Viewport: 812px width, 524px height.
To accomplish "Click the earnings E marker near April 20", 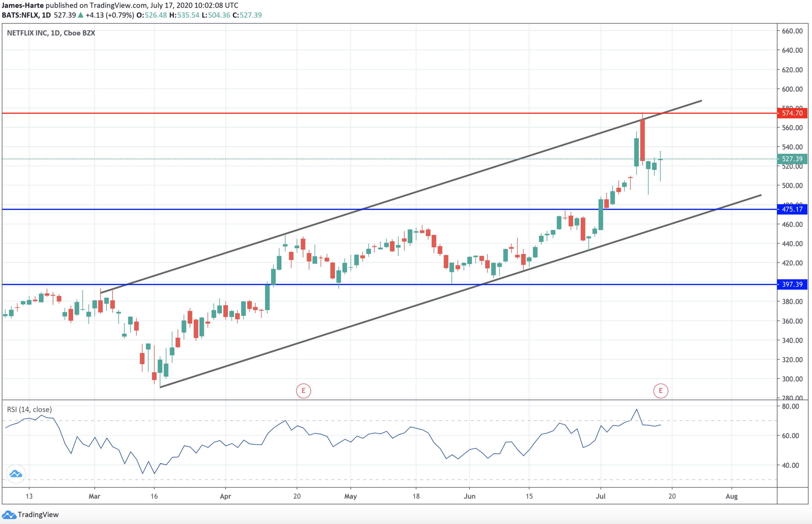I will click(303, 391).
